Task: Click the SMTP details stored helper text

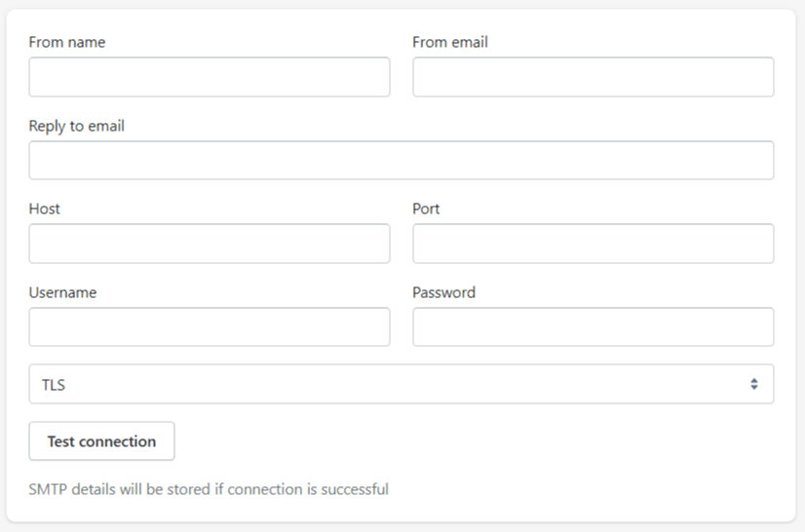Action: pyautogui.click(x=209, y=489)
